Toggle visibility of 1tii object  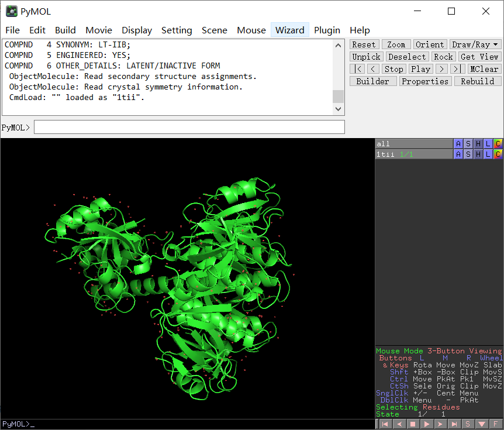point(414,154)
